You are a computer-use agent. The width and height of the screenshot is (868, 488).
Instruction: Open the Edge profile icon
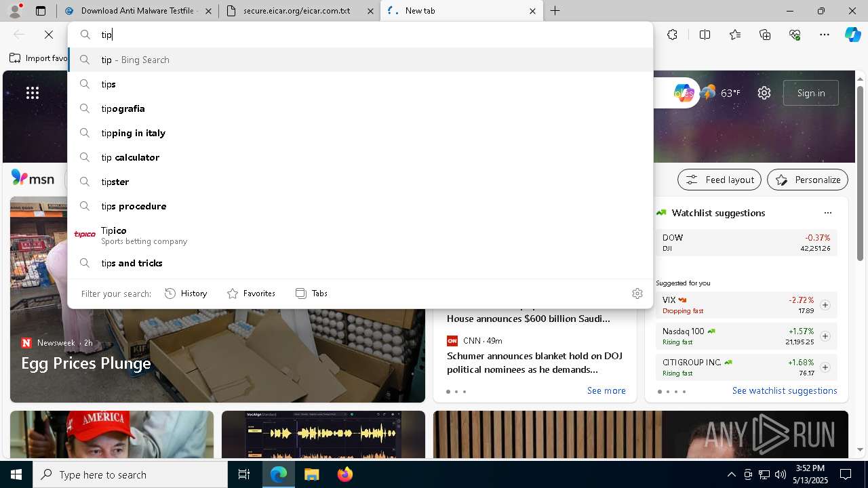15,11
